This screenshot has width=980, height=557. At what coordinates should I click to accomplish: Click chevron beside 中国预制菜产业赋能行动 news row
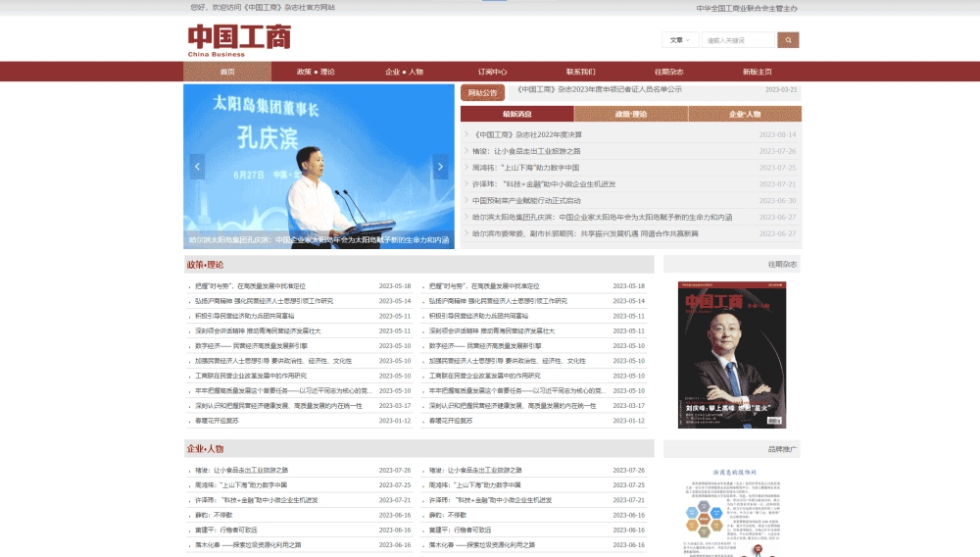466,200
